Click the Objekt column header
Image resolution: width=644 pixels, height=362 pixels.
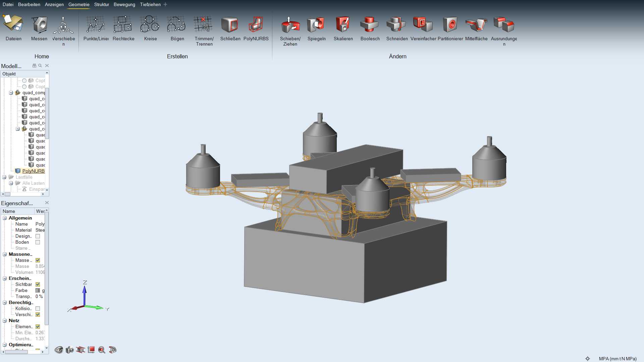click(23, 74)
